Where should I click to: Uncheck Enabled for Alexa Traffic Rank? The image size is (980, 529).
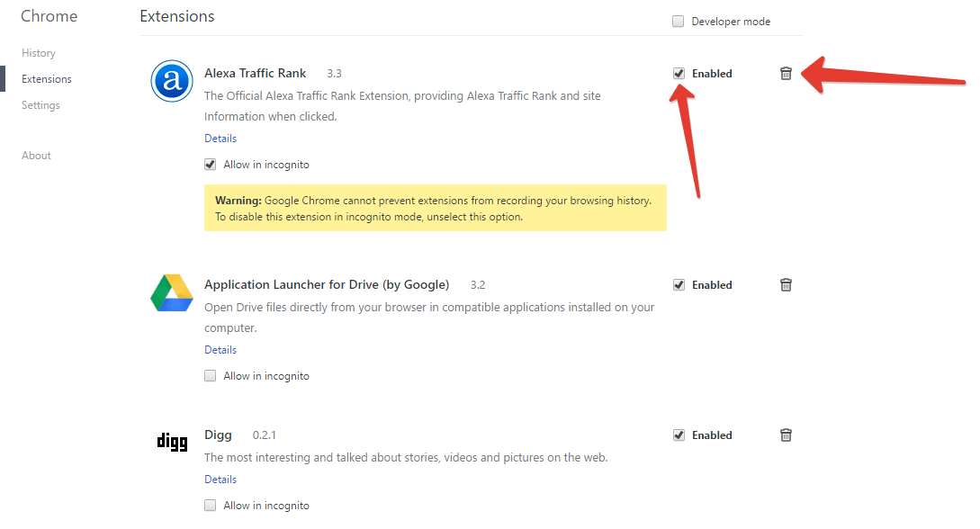click(x=679, y=74)
